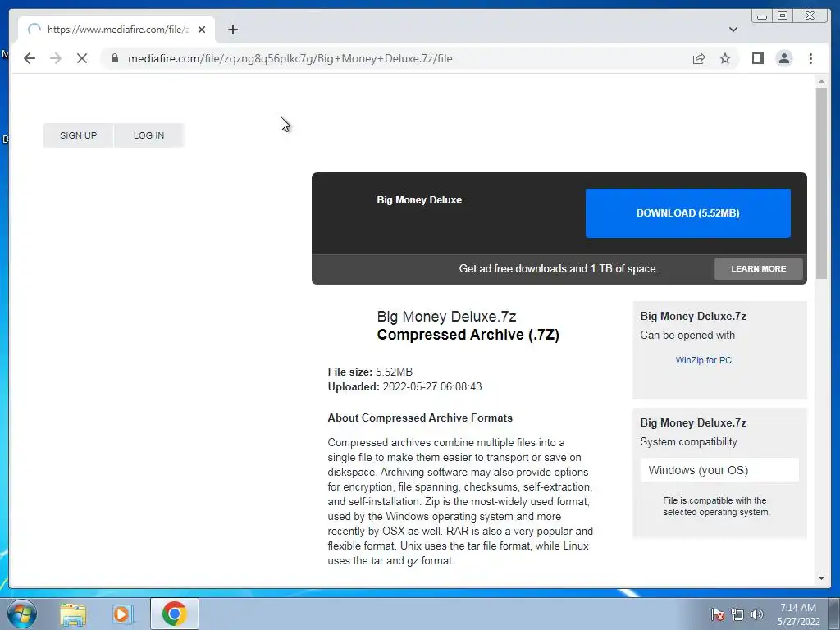The width and height of the screenshot is (840, 630).
Task: Click LOG IN button
Action: tap(149, 135)
